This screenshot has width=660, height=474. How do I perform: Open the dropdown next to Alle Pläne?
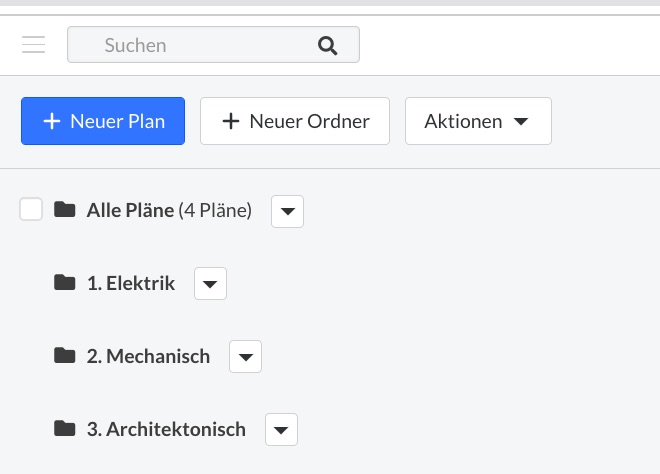click(x=287, y=211)
